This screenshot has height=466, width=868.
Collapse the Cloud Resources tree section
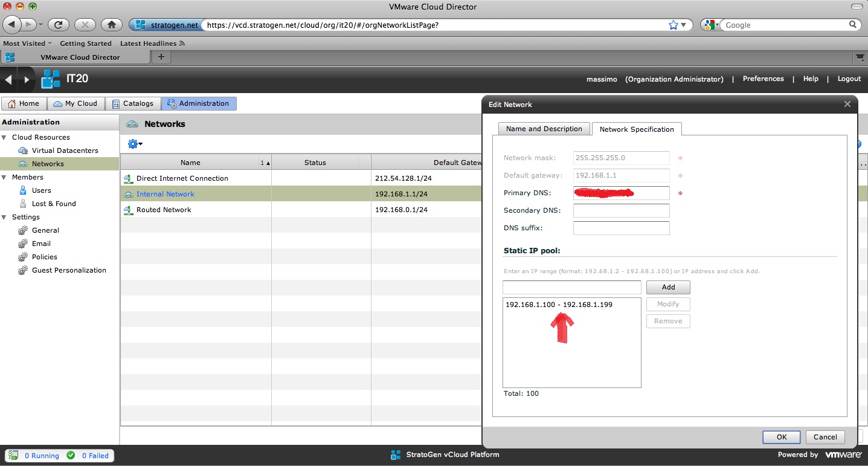[x=5, y=137]
